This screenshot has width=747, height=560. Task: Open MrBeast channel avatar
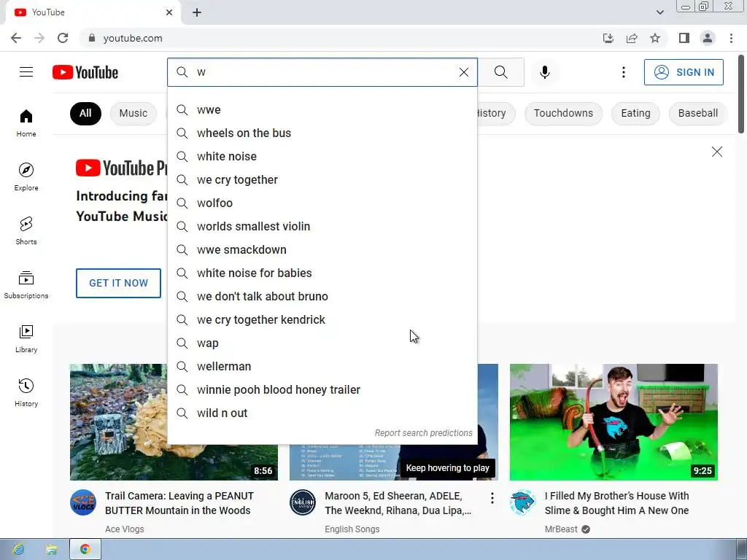(522, 502)
